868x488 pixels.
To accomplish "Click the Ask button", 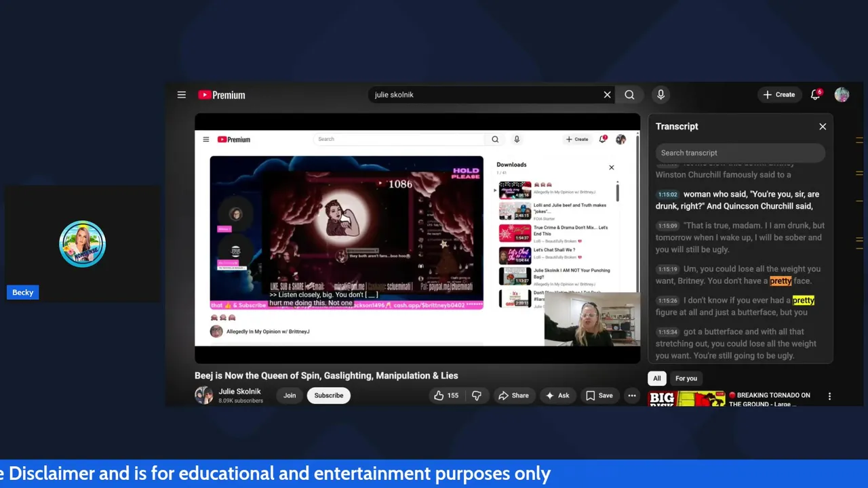I will click(x=557, y=395).
